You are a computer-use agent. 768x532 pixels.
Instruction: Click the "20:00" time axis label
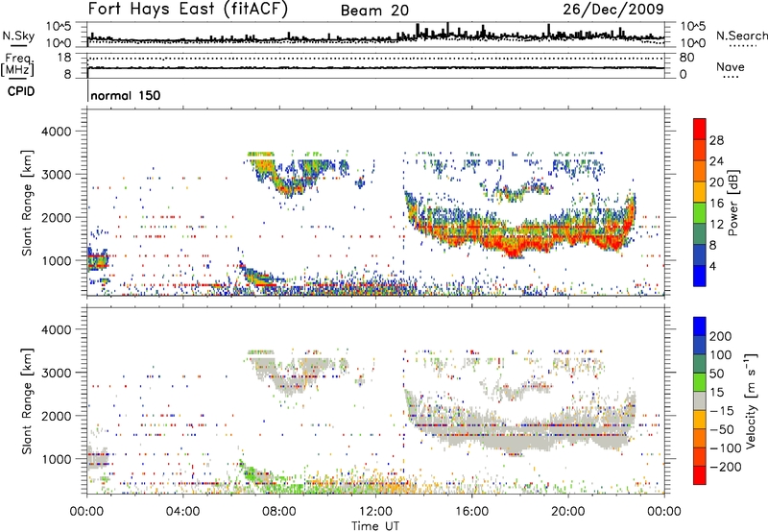tap(567, 512)
